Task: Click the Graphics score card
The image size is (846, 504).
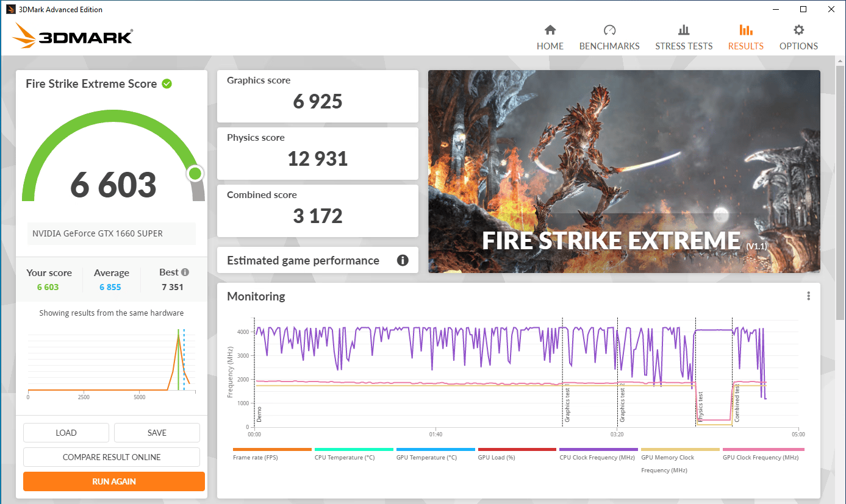Action: coord(318,96)
